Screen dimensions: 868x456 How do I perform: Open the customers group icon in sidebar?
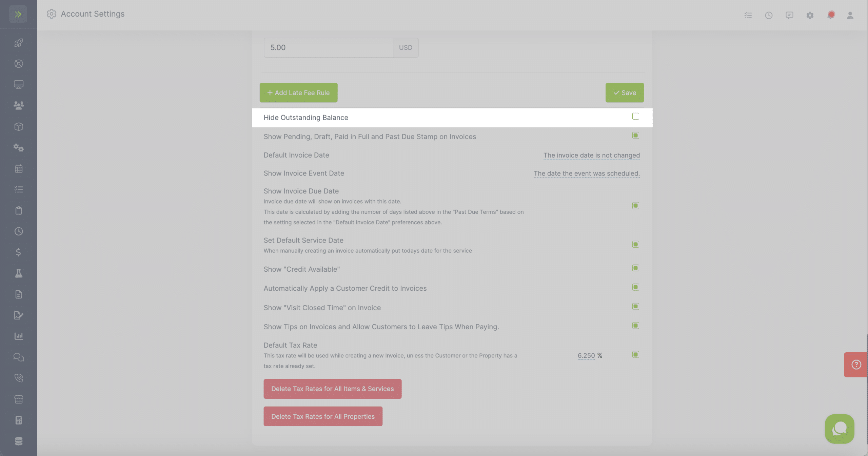(19, 105)
